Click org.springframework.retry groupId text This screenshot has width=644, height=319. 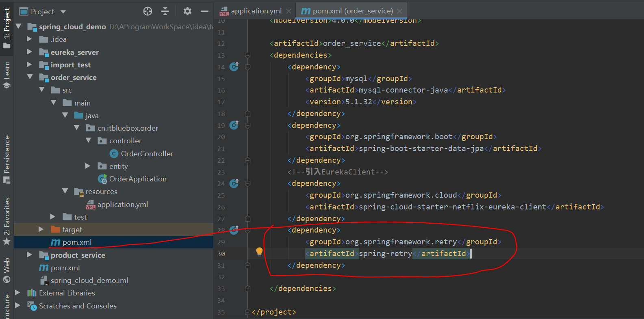[x=401, y=242]
